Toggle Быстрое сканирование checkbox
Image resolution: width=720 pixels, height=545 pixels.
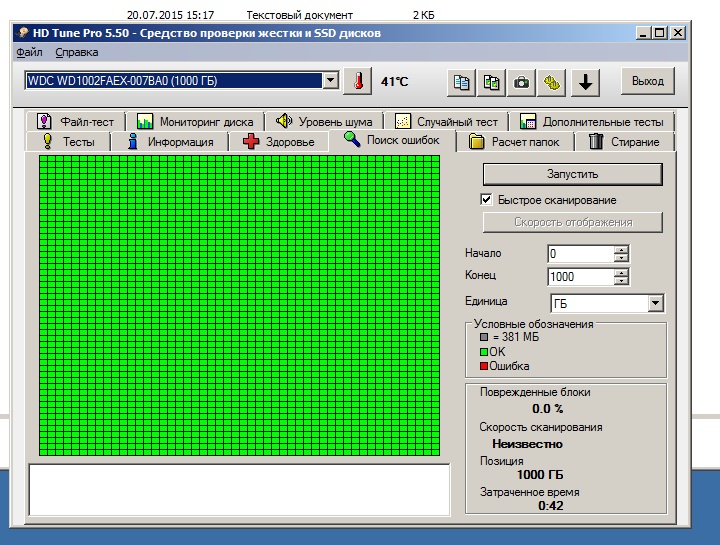click(486, 200)
